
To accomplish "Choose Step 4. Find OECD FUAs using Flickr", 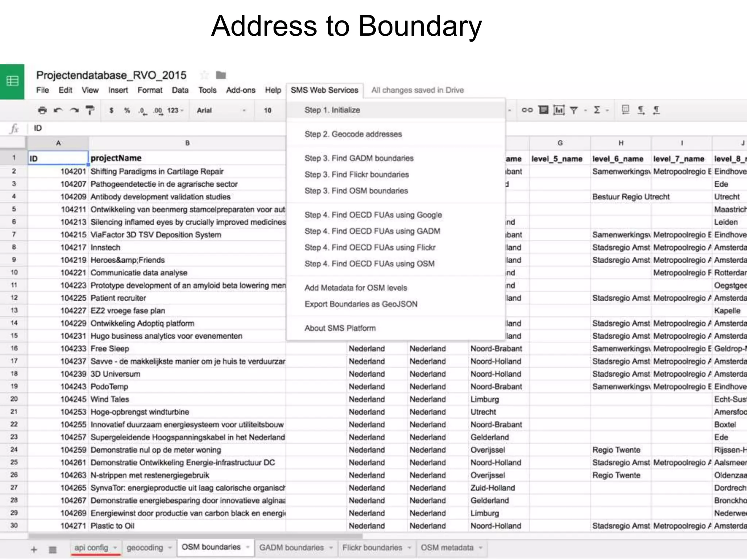I will coord(396,248).
